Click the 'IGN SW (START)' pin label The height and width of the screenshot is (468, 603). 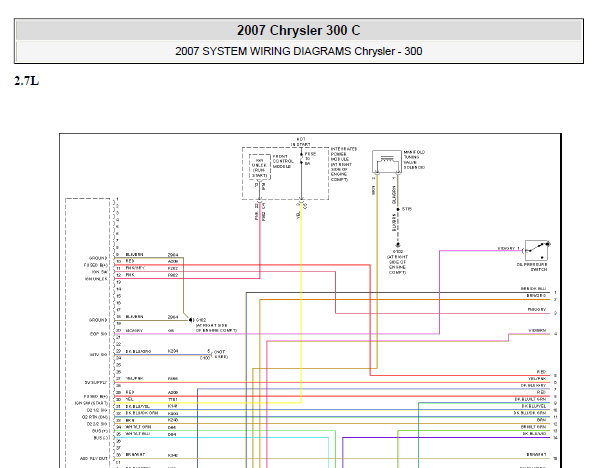tap(92, 403)
